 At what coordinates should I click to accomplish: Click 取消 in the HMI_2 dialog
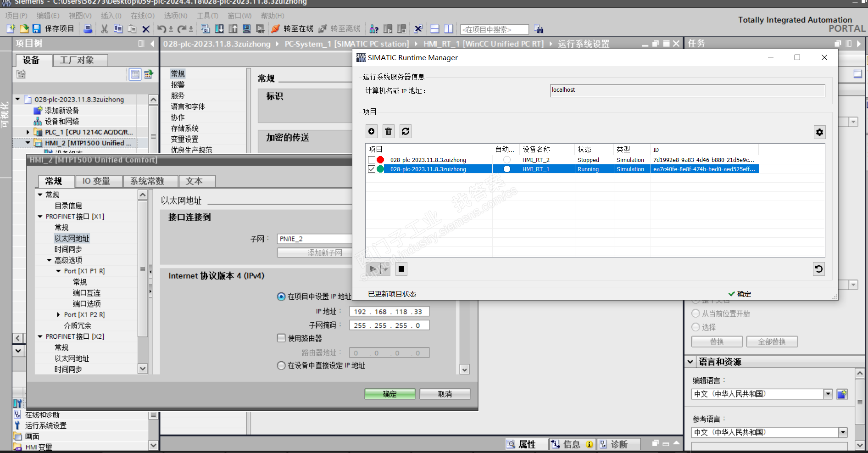(x=445, y=394)
